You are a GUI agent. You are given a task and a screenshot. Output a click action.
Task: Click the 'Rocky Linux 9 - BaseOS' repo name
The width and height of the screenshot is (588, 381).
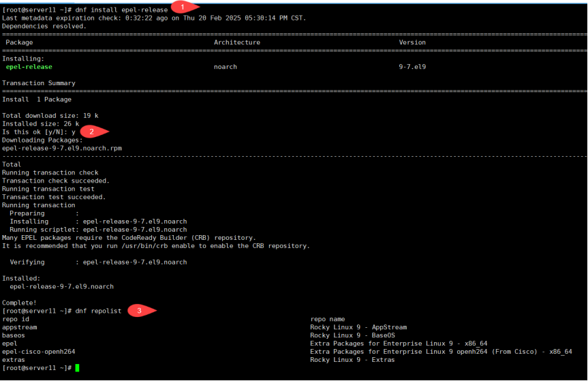coord(352,335)
